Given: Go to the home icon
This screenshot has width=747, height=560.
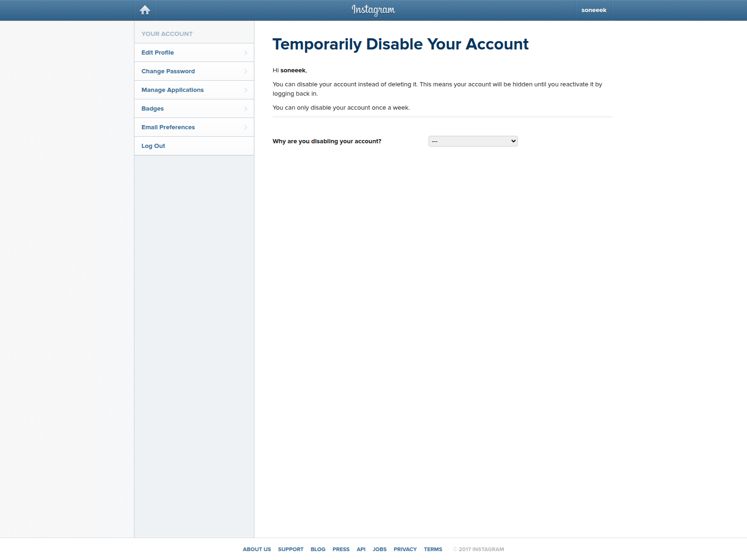Looking at the screenshot, I should coord(145,10).
